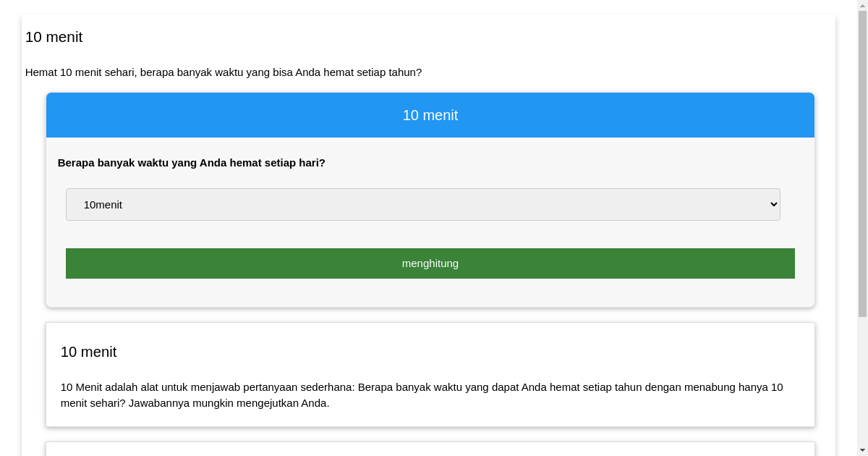Click the intro sentence about saving 10 minutes

click(x=224, y=72)
